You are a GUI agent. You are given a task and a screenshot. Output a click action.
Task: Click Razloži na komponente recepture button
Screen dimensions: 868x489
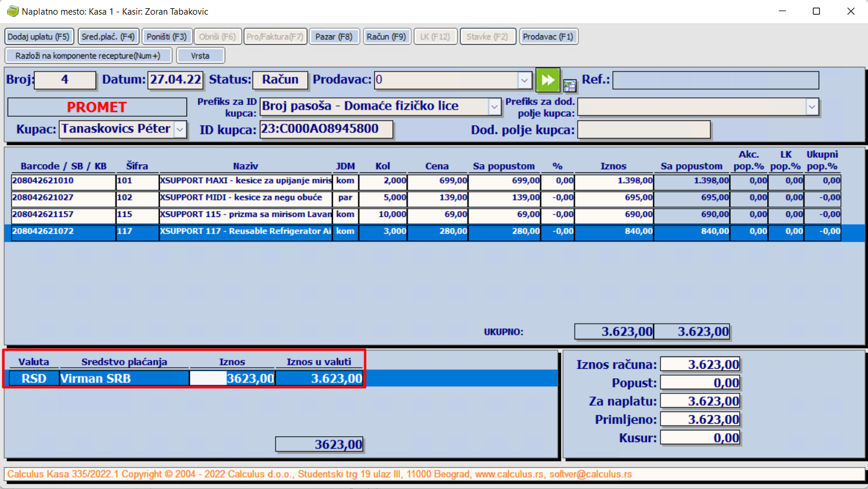(x=88, y=56)
